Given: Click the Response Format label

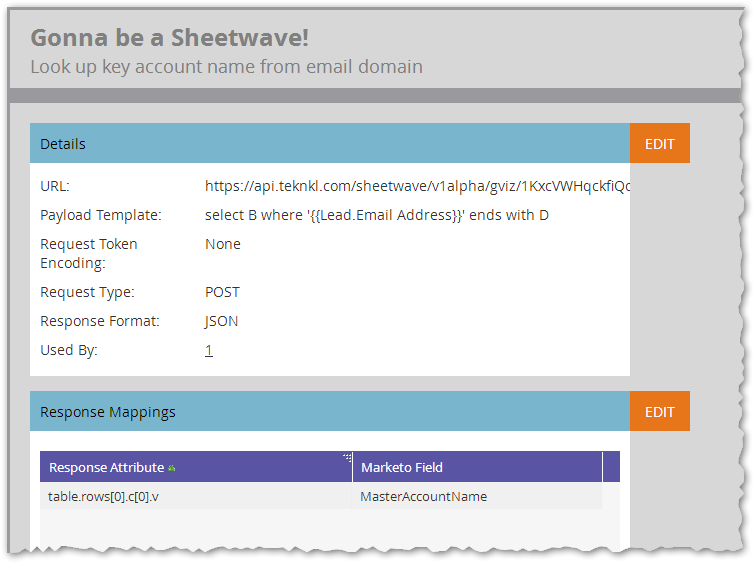Looking at the screenshot, I should pyautogui.click(x=100, y=321).
